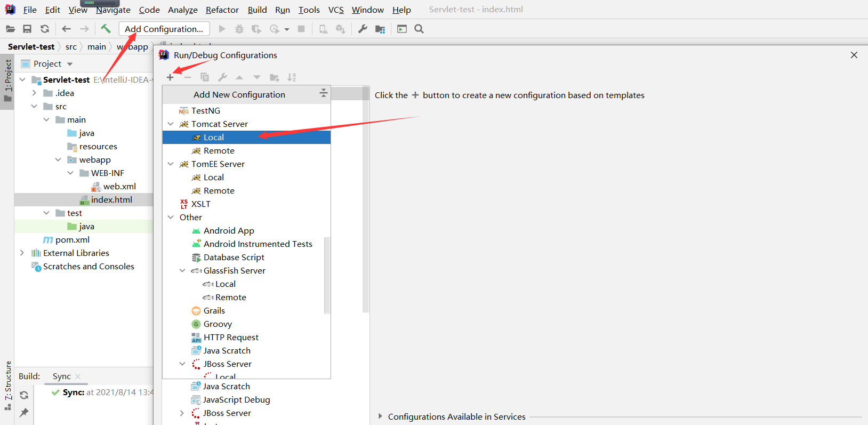Select web.xml in project tree
Viewport: 868px width, 425px height.
pyautogui.click(x=119, y=186)
